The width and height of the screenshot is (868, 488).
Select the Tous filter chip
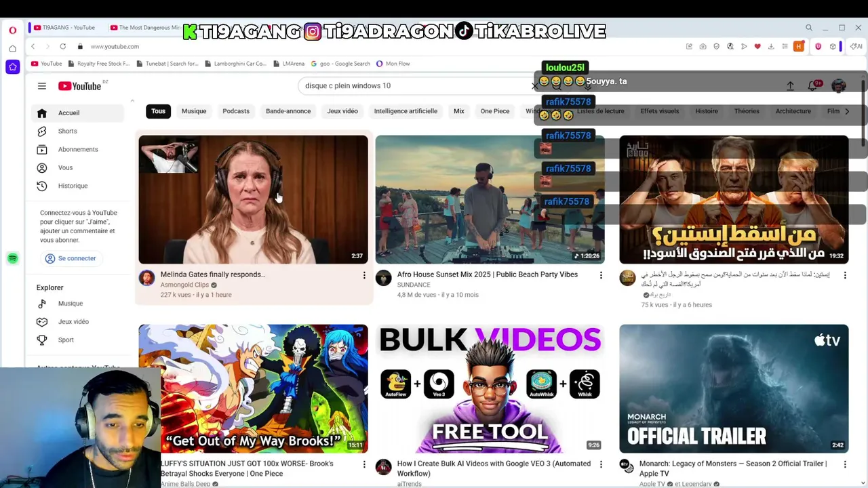[158, 111]
